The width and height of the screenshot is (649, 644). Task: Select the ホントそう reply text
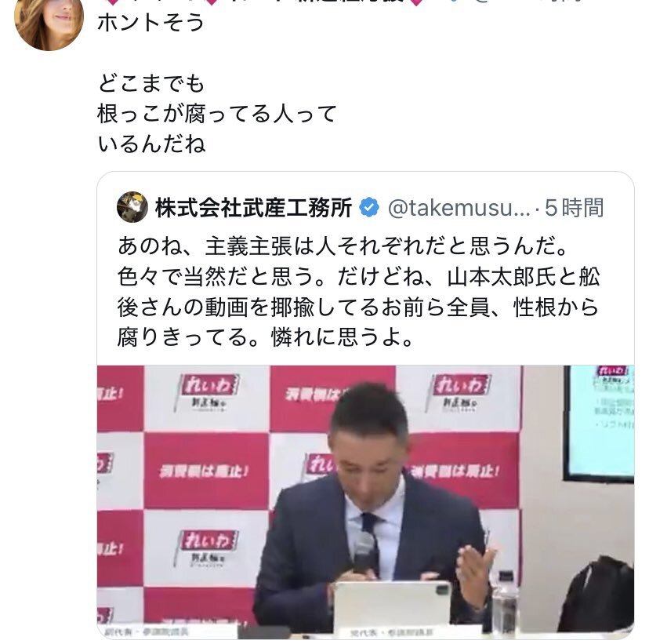(151, 23)
